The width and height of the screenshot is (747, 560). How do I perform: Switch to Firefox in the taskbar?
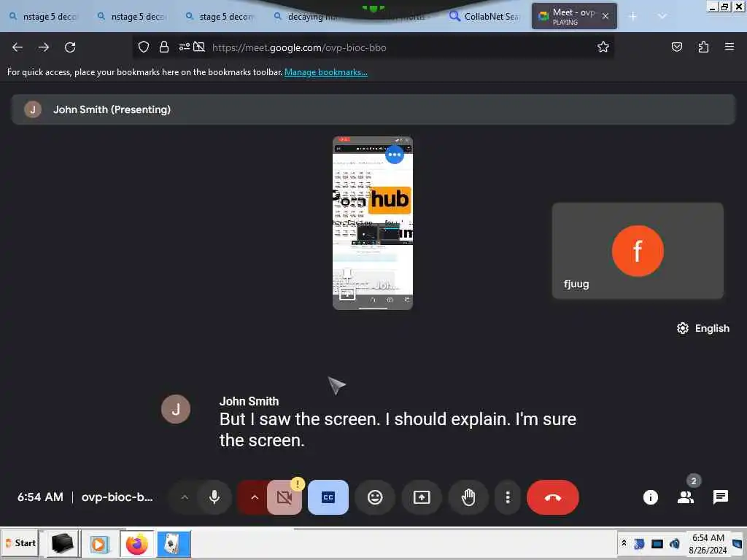[x=137, y=544]
